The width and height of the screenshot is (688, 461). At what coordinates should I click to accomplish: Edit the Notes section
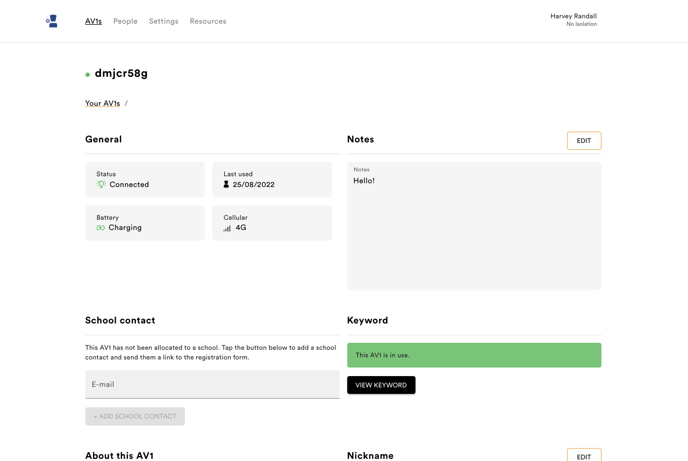pyautogui.click(x=584, y=141)
